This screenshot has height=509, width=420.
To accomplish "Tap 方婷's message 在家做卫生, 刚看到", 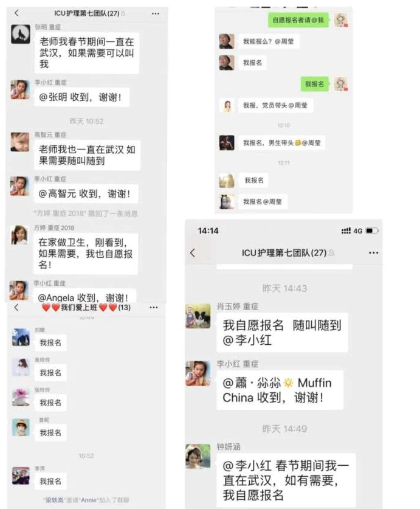I will tap(86, 254).
